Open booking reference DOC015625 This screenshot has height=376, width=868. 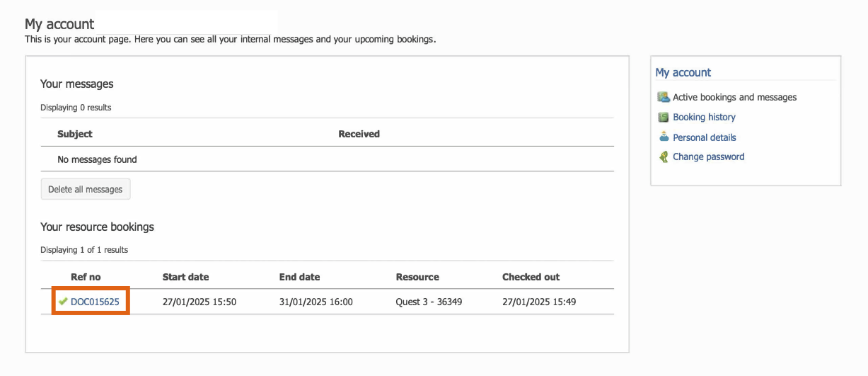coord(95,302)
